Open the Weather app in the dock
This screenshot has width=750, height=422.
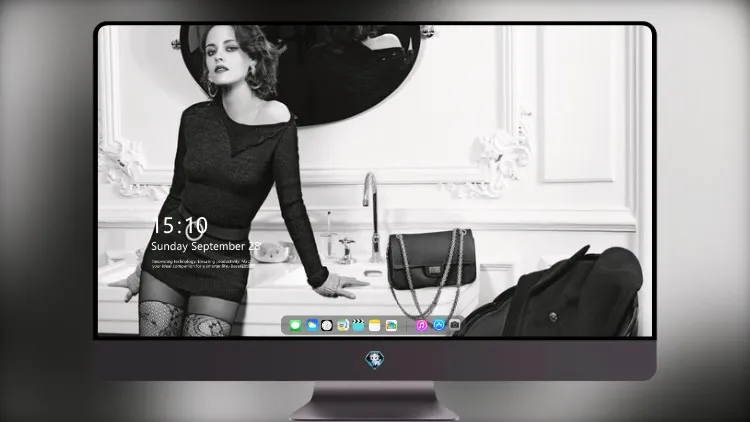[312, 326]
